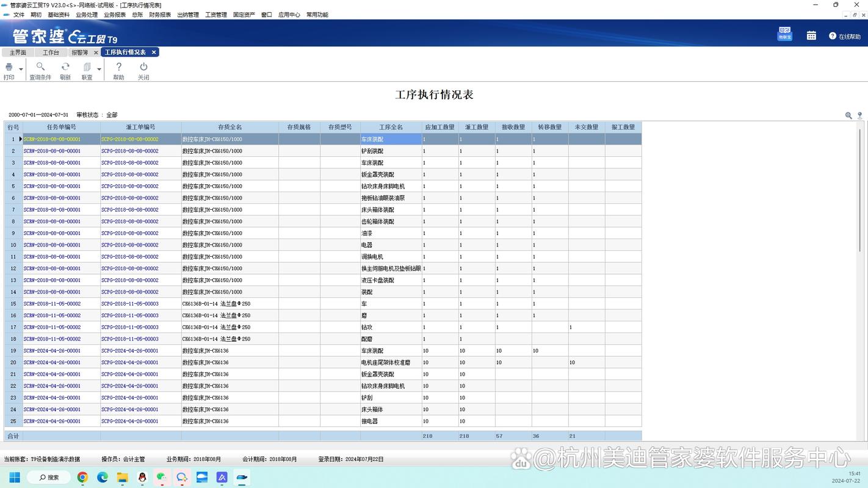Click the magnifier icon above the table
Viewport: 868px width, 488px height.
[x=848, y=115]
